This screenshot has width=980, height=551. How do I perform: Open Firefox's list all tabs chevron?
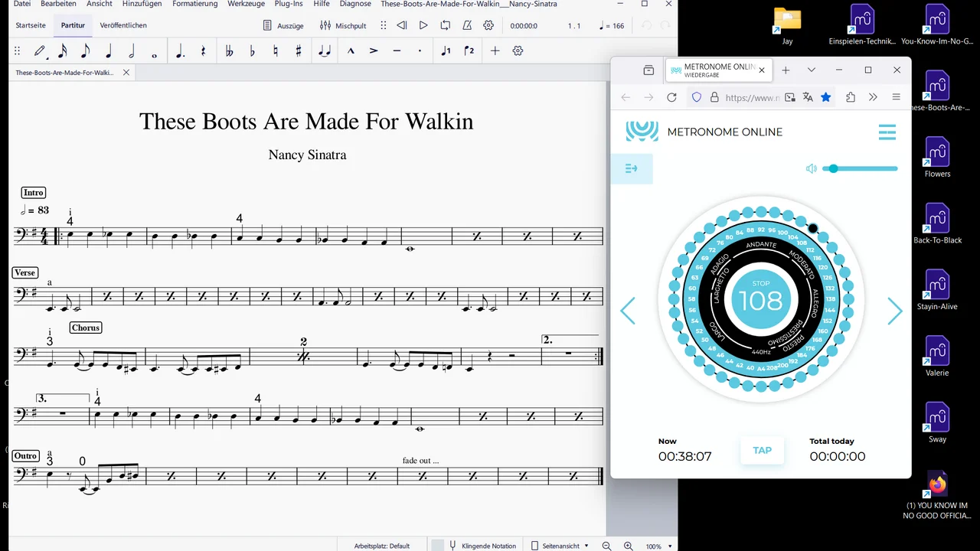pyautogui.click(x=812, y=70)
